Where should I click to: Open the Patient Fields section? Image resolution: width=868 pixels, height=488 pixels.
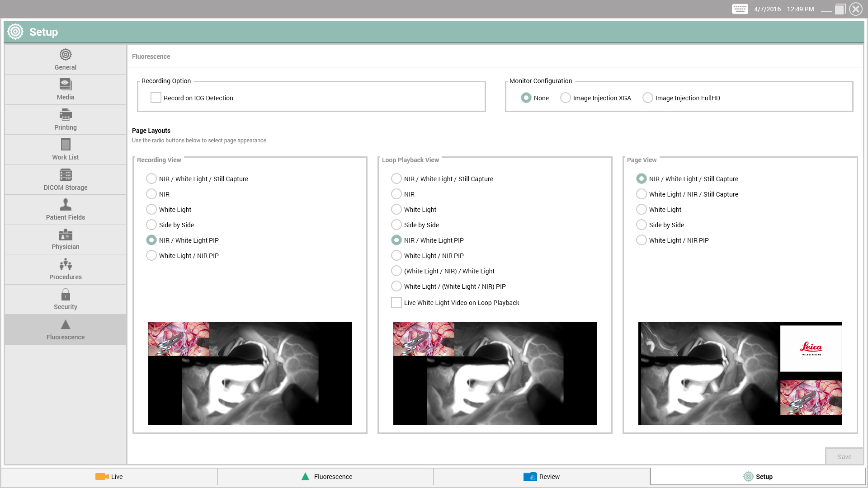pos(65,210)
